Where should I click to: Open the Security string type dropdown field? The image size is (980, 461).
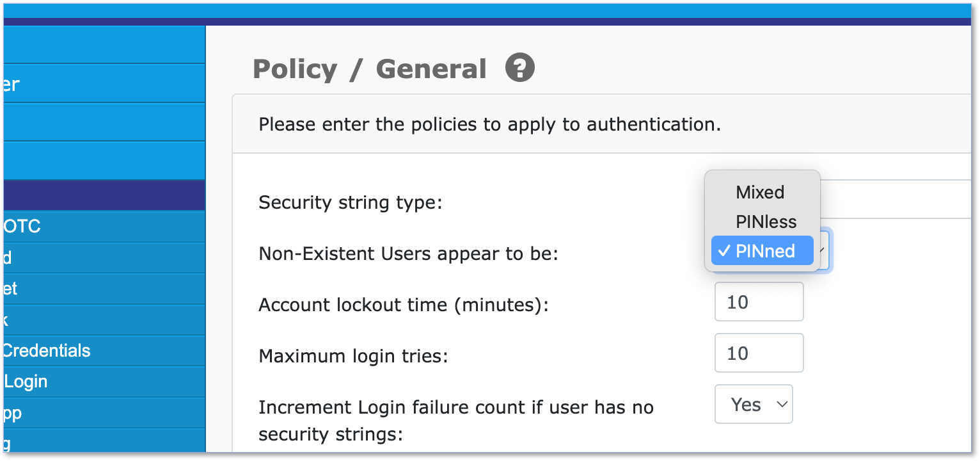896,199
